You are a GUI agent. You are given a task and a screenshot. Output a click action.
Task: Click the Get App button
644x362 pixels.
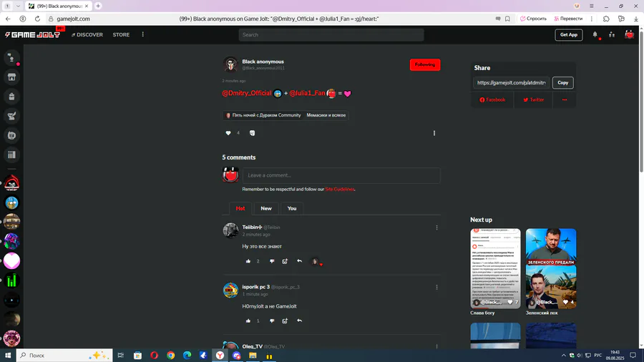click(x=568, y=35)
